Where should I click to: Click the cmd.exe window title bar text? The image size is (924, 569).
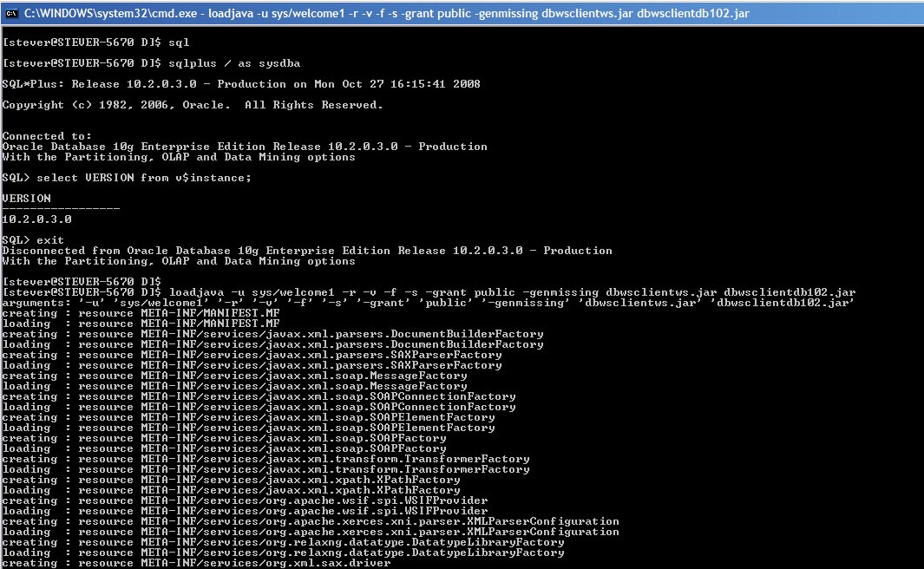[387, 13]
